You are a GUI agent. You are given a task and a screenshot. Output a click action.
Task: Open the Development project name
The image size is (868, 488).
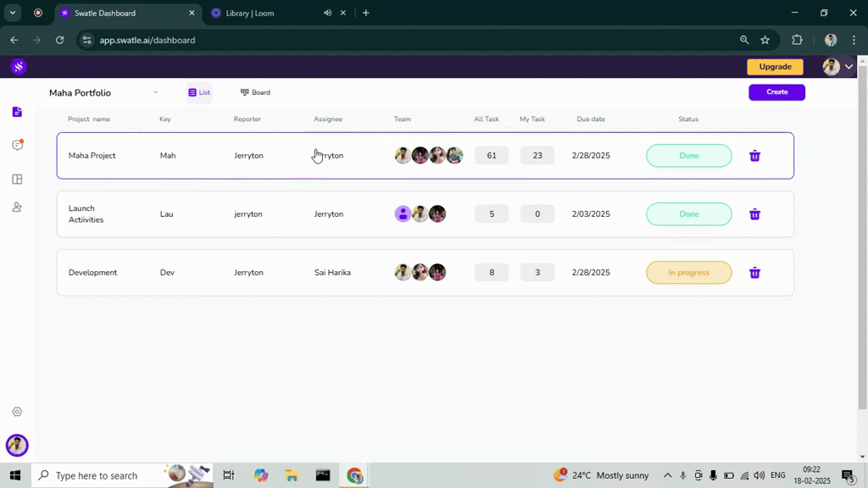pyautogui.click(x=92, y=272)
